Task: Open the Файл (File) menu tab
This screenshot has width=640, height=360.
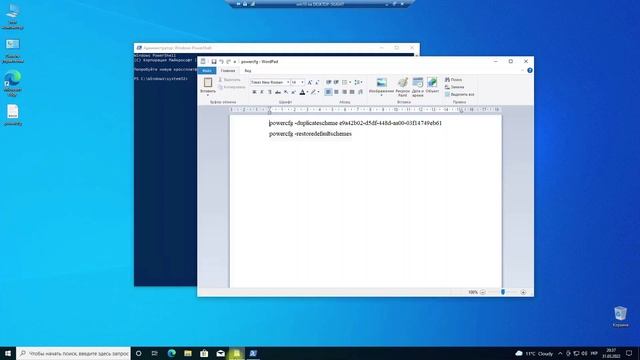Action: point(207,71)
